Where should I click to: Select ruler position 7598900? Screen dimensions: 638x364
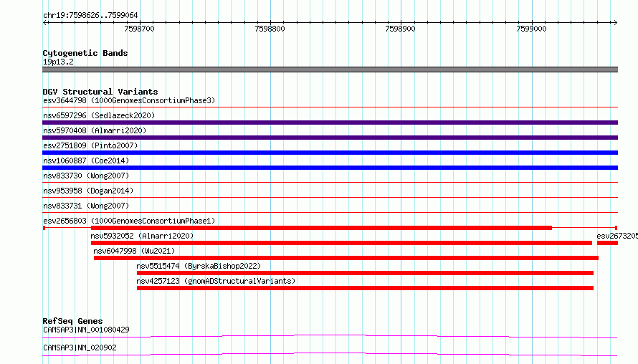pyautogui.click(x=401, y=29)
